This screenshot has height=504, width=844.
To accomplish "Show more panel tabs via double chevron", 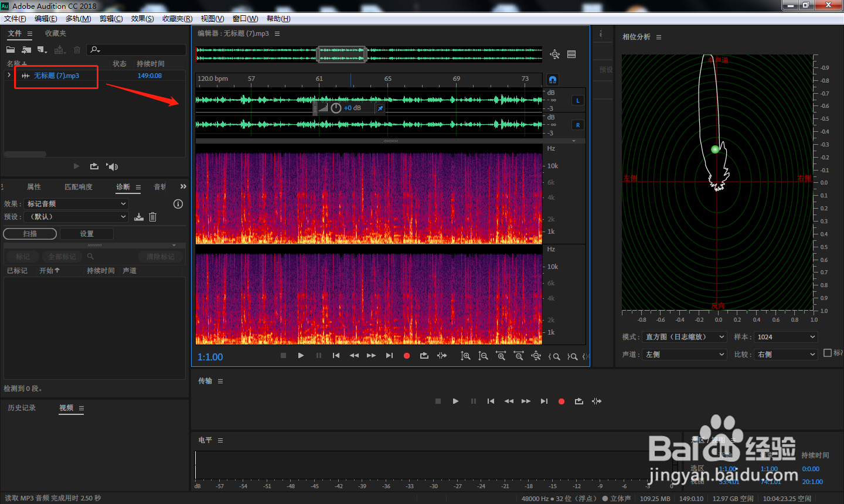I will click(183, 186).
